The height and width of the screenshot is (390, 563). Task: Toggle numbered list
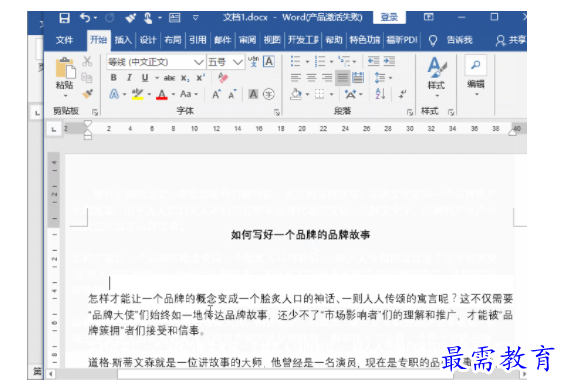tap(320, 61)
